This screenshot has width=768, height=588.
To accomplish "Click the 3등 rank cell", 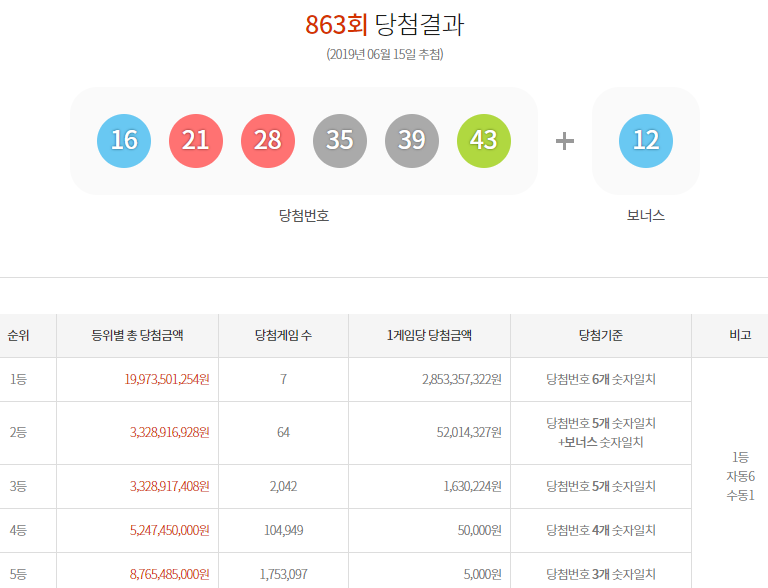I will 19,486.
